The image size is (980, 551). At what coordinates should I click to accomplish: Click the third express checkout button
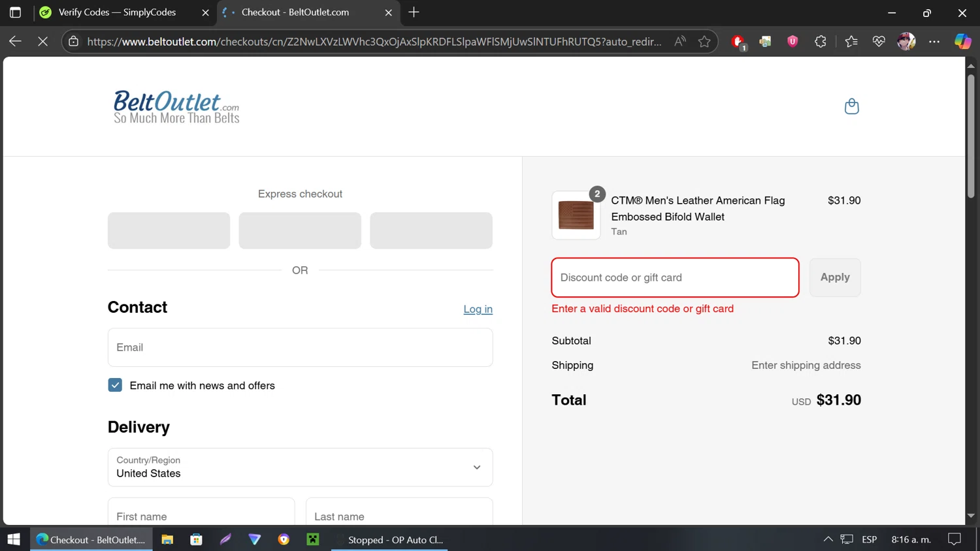pyautogui.click(x=431, y=230)
